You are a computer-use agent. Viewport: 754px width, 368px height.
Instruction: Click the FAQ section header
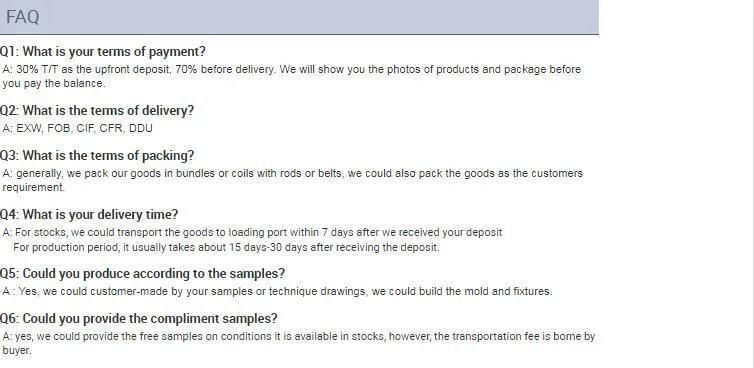point(299,17)
